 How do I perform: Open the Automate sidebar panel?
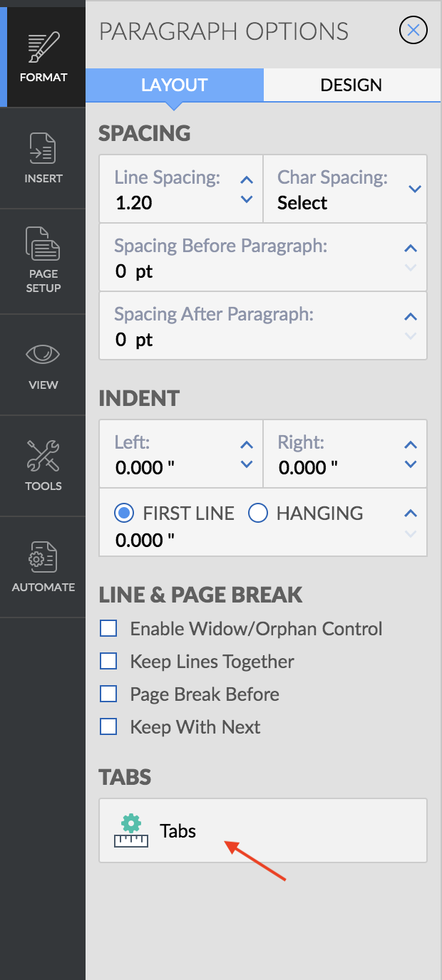click(x=43, y=567)
